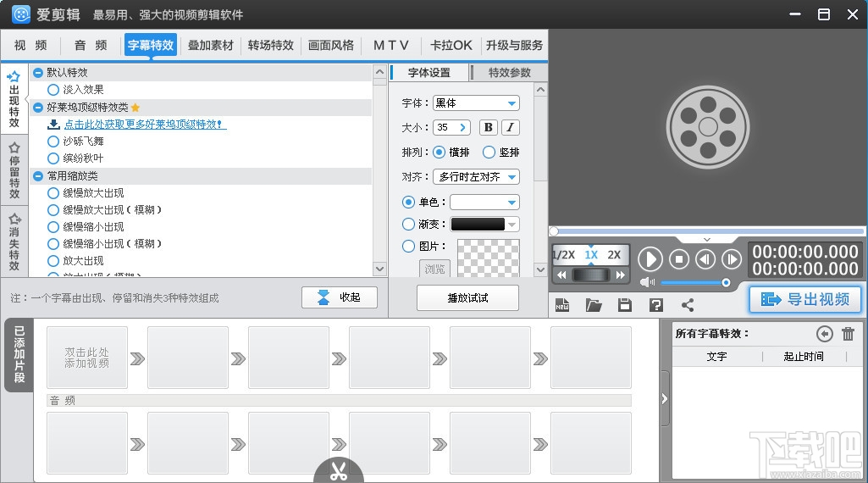Click 导出视频 export button
Screen dimensions: 868x483
[805, 300]
